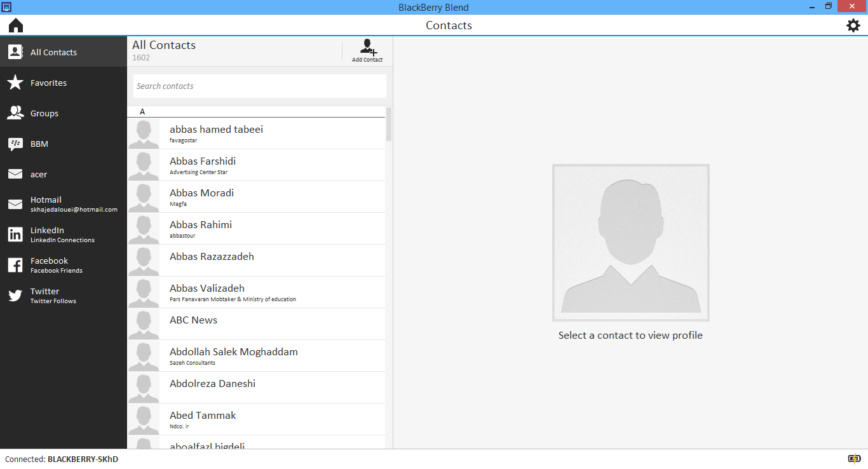Open the acer account contacts
Image resolution: width=868 pixels, height=469 pixels.
pyautogui.click(x=39, y=174)
